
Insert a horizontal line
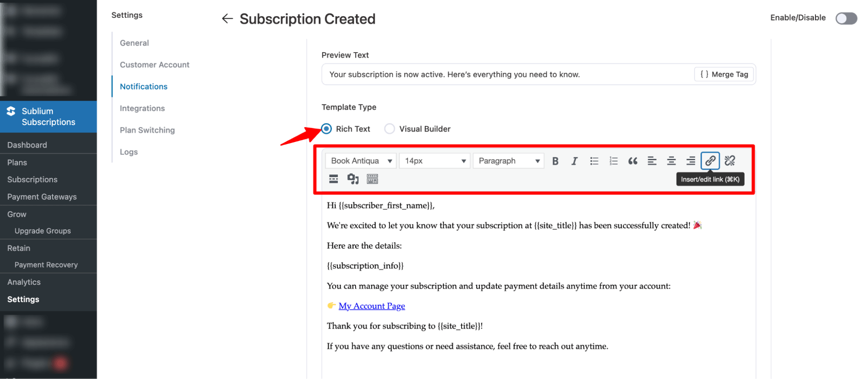(x=333, y=179)
